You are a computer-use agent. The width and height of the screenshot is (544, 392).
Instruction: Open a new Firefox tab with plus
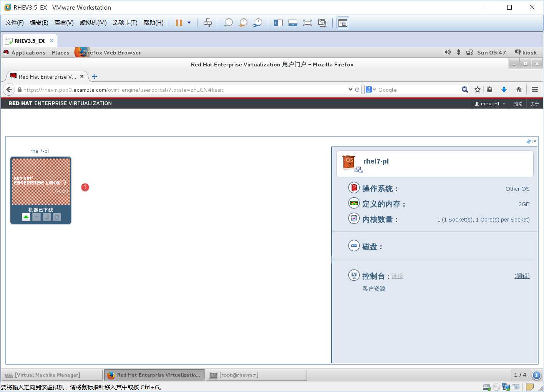coord(95,76)
